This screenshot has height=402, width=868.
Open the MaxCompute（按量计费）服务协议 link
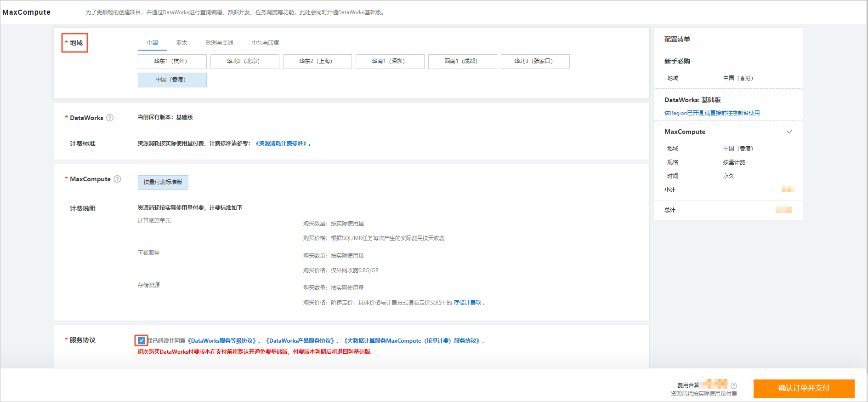point(412,341)
